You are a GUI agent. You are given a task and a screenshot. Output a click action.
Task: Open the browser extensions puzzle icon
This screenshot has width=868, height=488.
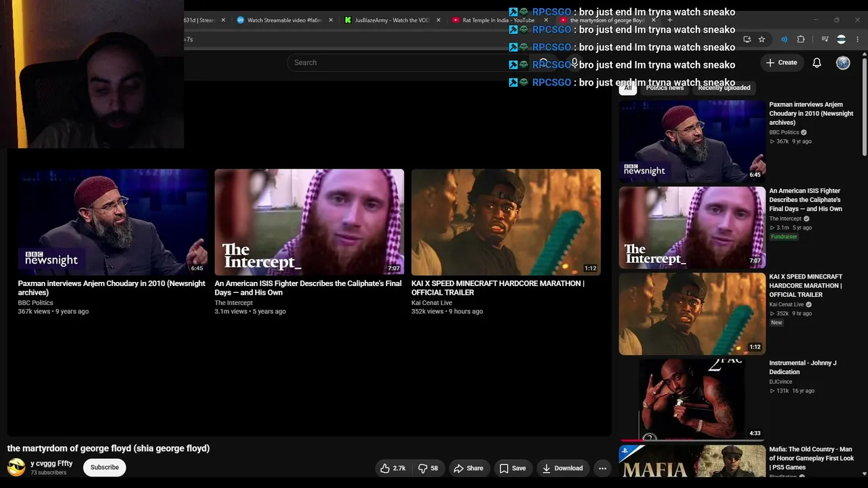pos(801,39)
